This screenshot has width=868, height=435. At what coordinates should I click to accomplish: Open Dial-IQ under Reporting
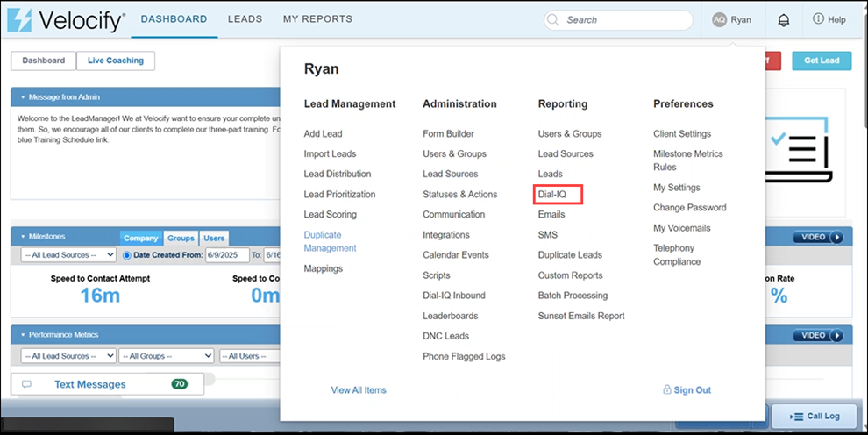pyautogui.click(x=551, y=194)
